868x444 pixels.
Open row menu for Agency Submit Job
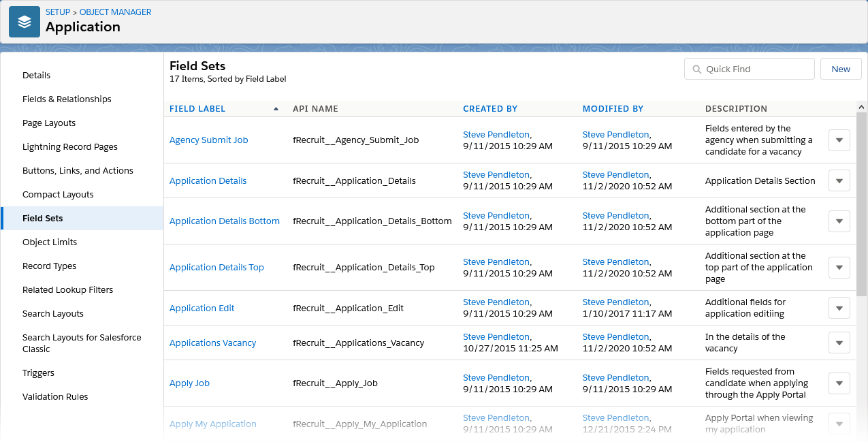point(839,140)
